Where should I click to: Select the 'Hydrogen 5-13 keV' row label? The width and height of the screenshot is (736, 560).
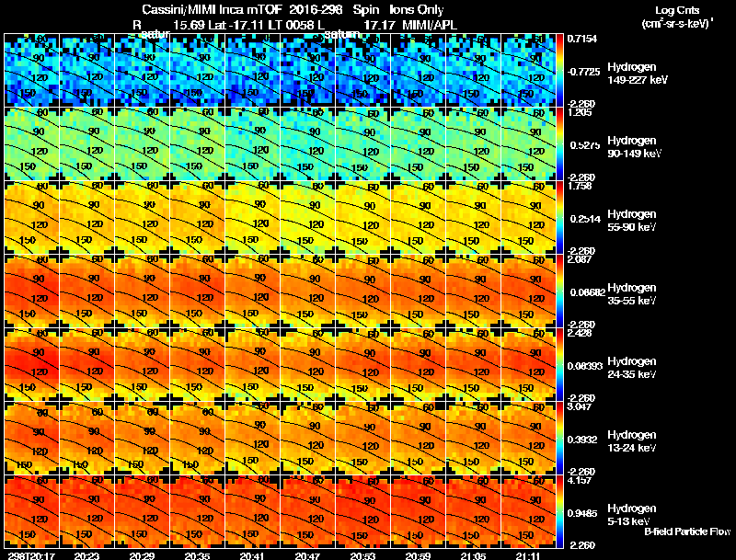632,515
